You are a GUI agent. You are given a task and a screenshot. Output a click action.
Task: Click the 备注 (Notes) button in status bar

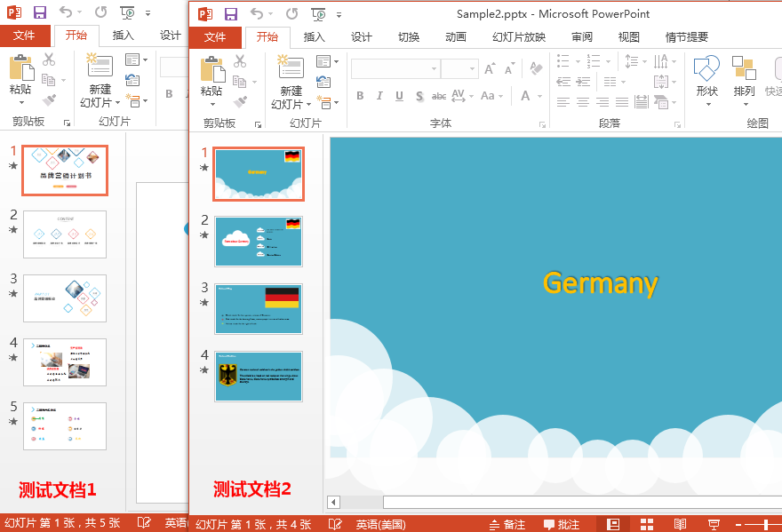coord(507,524)
